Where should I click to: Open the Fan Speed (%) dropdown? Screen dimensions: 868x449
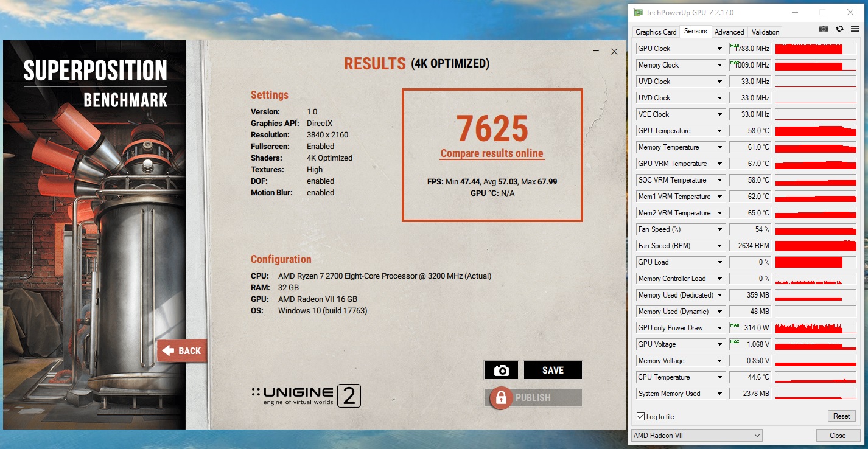pos(719,229)
